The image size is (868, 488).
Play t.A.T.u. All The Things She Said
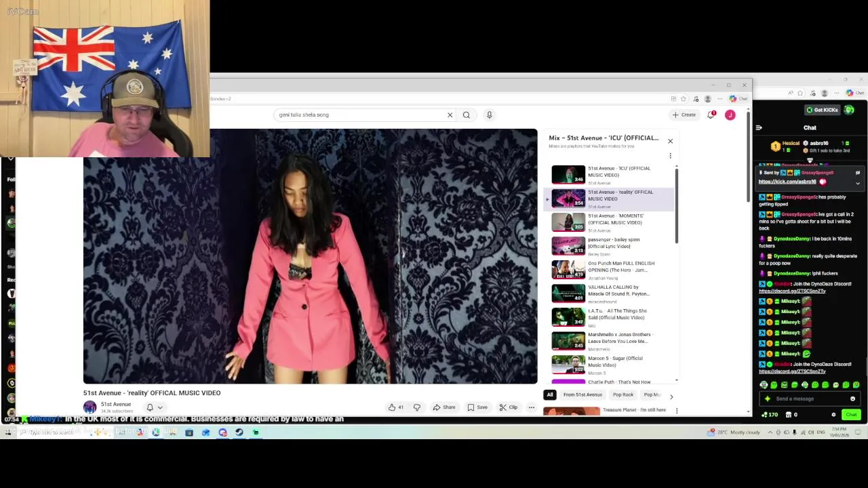click(610, 317)
